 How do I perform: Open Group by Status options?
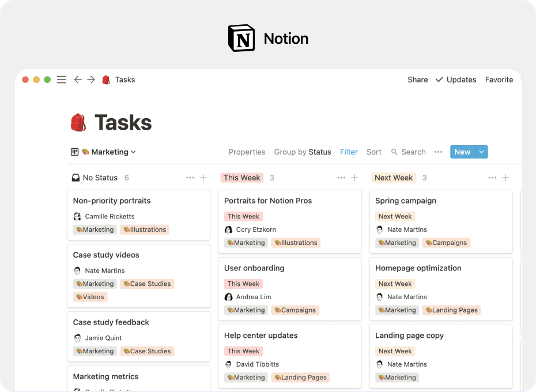coord(303,152)
